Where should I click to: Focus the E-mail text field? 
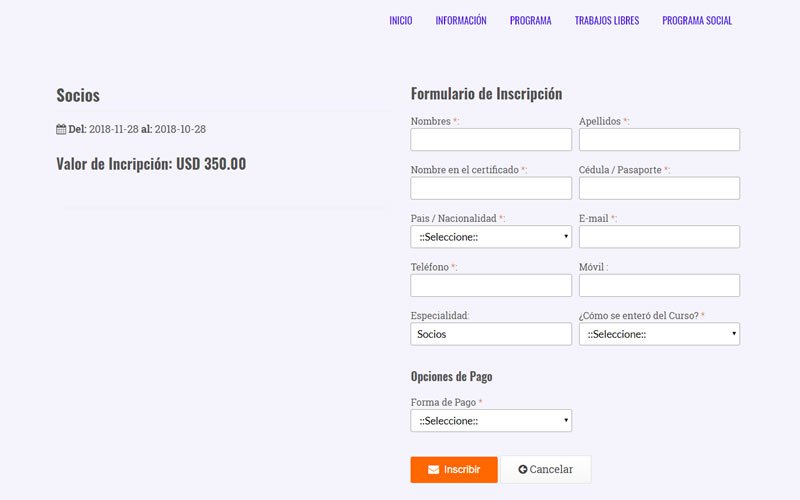pyautogui.click(x=659, y=237)
